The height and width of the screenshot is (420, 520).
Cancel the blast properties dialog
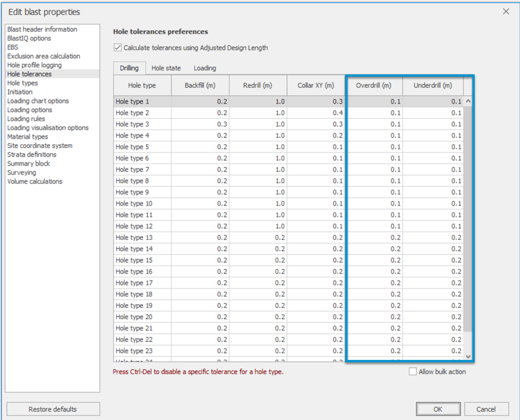(486, 409)
